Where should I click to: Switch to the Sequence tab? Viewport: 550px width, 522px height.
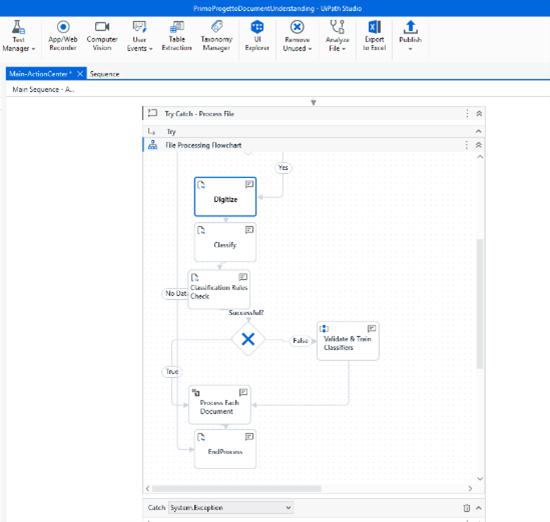(x=105, y=74)
